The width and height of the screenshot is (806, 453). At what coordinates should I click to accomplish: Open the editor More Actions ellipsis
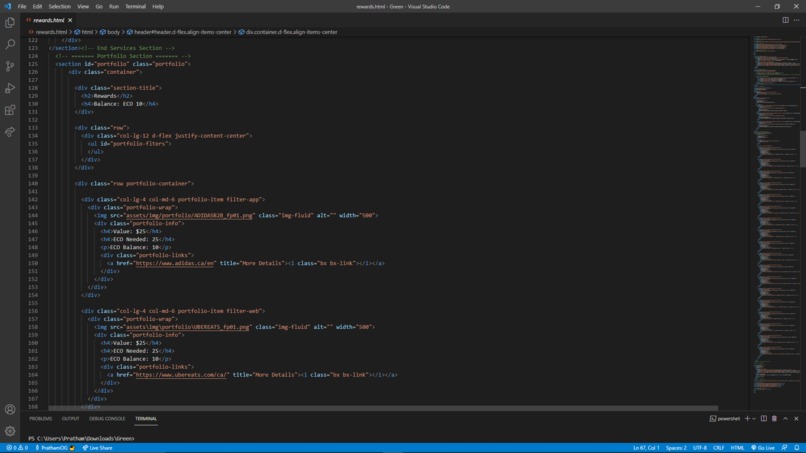click(x=796, y=20)
